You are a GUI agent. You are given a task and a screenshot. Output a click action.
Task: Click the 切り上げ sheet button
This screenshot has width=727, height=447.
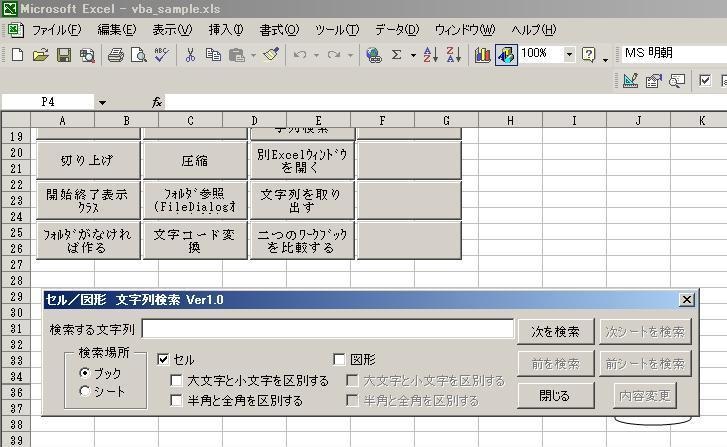pos(88,160)
